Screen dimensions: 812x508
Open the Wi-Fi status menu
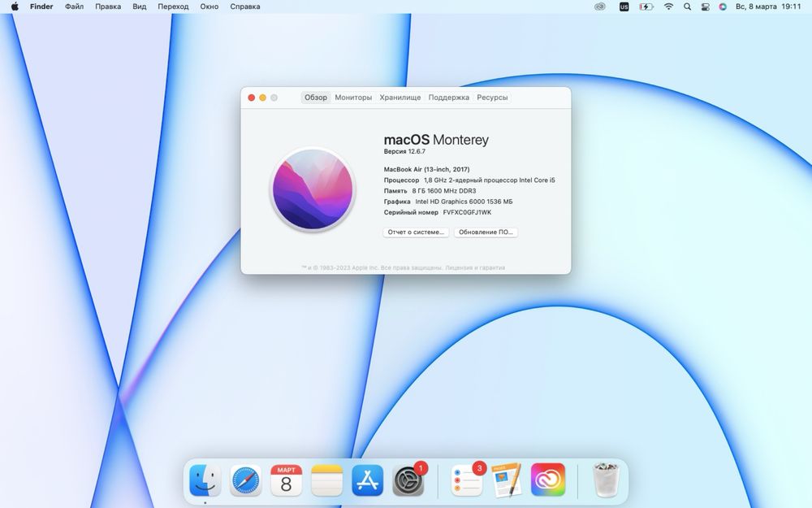tap(668, 7)
